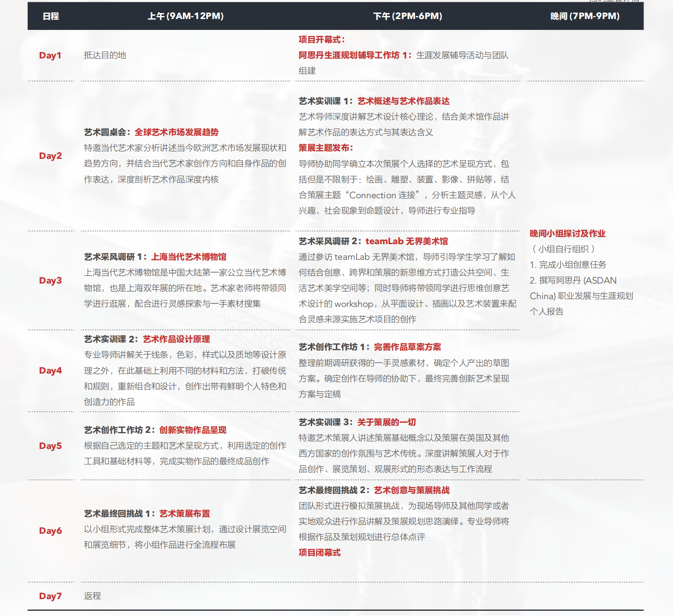Click the 返程 cell text
This screenshot has height=616, width=673.
[93, 596]
